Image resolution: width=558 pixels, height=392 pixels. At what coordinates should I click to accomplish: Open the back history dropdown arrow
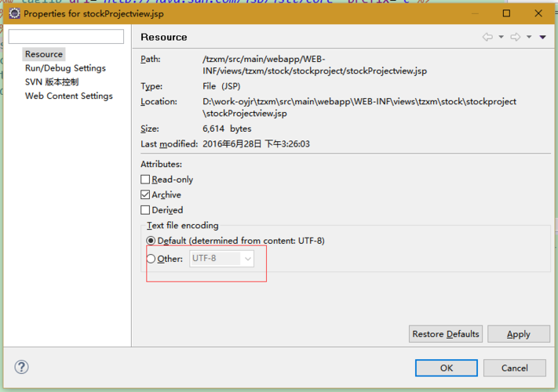pos(501,37)
